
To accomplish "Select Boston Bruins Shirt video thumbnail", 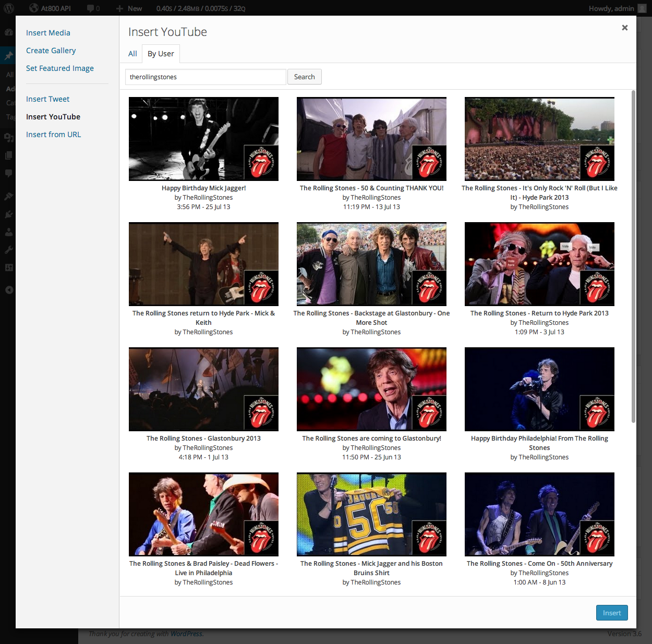I will pos(371,514).
